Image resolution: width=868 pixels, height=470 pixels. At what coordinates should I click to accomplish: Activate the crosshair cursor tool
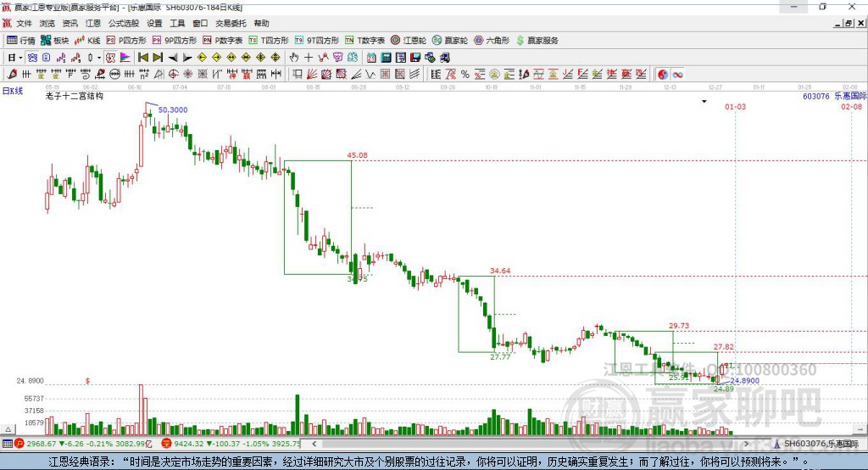(309, 57)
